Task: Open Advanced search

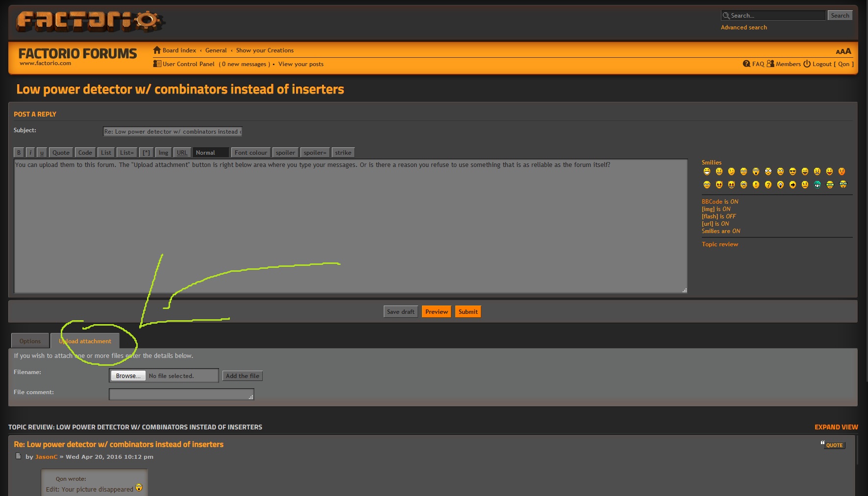Action: (744, 27)
